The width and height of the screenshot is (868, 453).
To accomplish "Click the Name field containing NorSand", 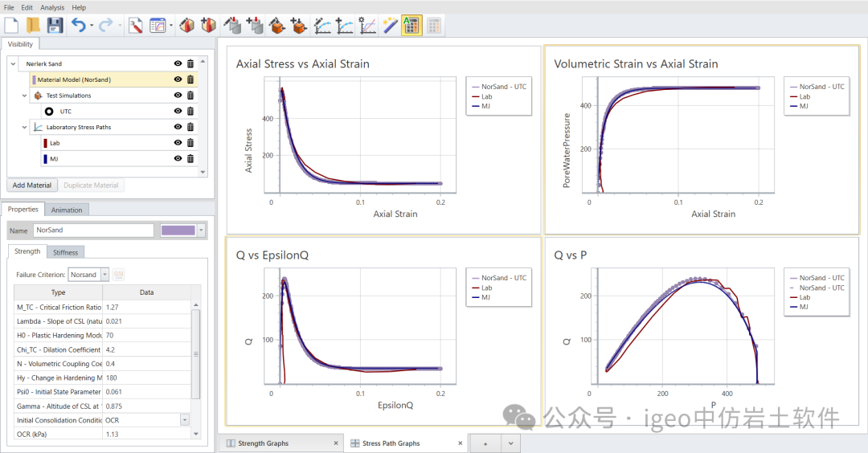I will point(92,231).
